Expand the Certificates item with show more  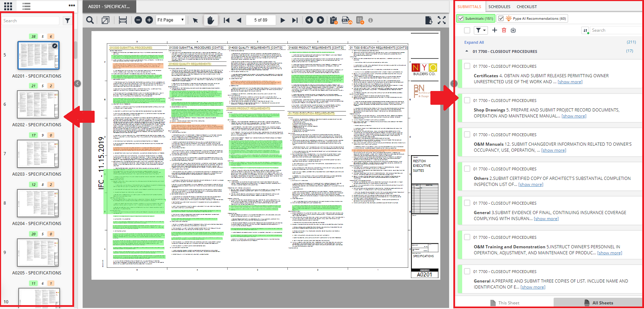[x=570, y=82]
